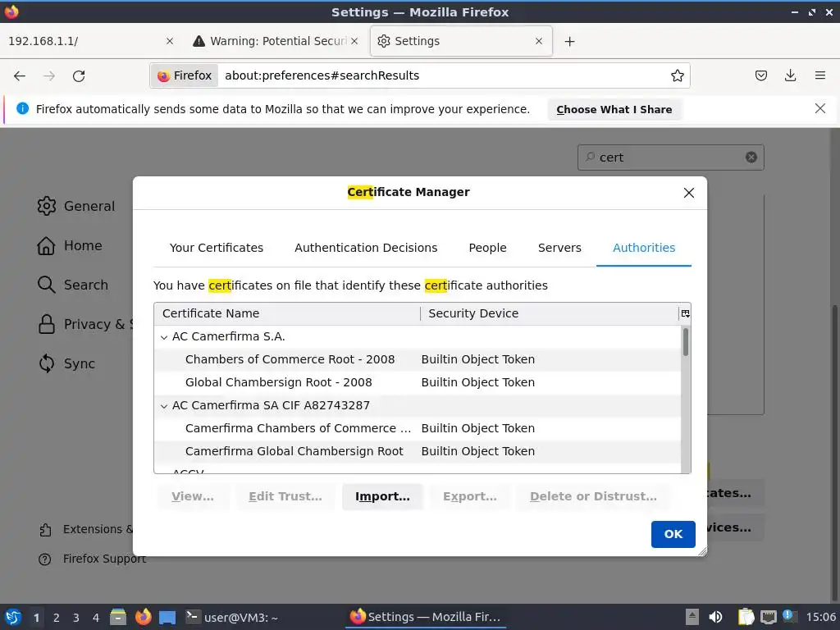Screen dimensions: 840x630
Task: Focus the address bar URL field
Action: point(444,75)
